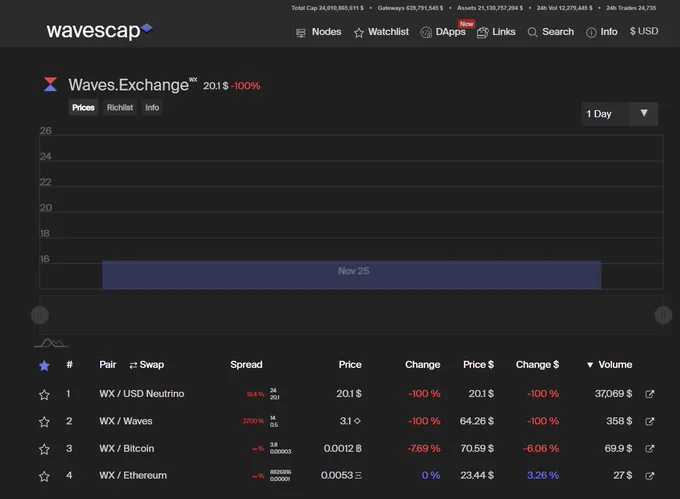The image size is (680, 499).
Task: Click the Total Cap statistic in top bar
Action: [x=327, y=8]
